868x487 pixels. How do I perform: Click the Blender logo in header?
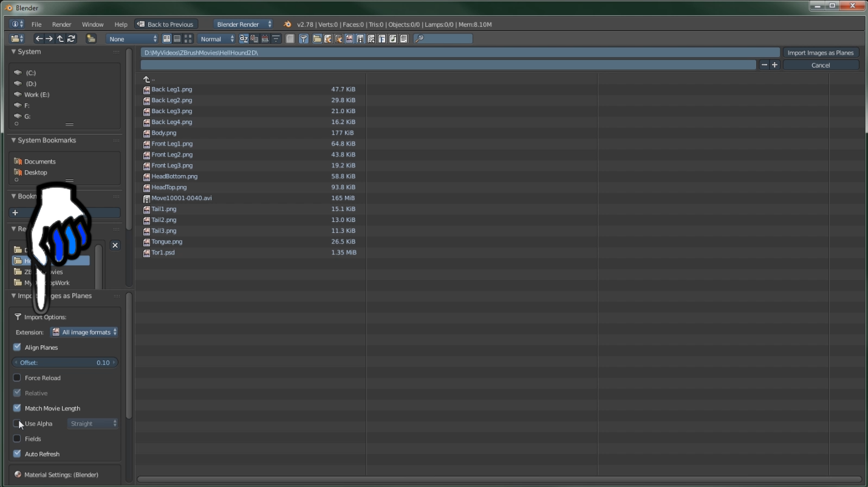tap(287, 24)
